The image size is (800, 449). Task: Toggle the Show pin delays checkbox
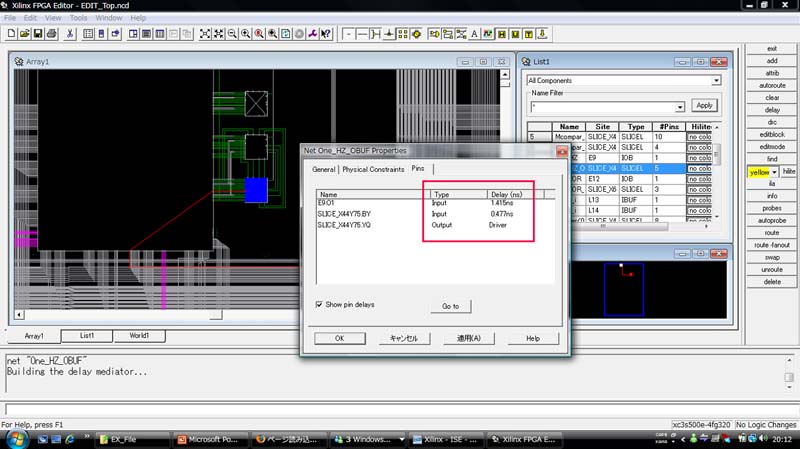tap(319, 304)
